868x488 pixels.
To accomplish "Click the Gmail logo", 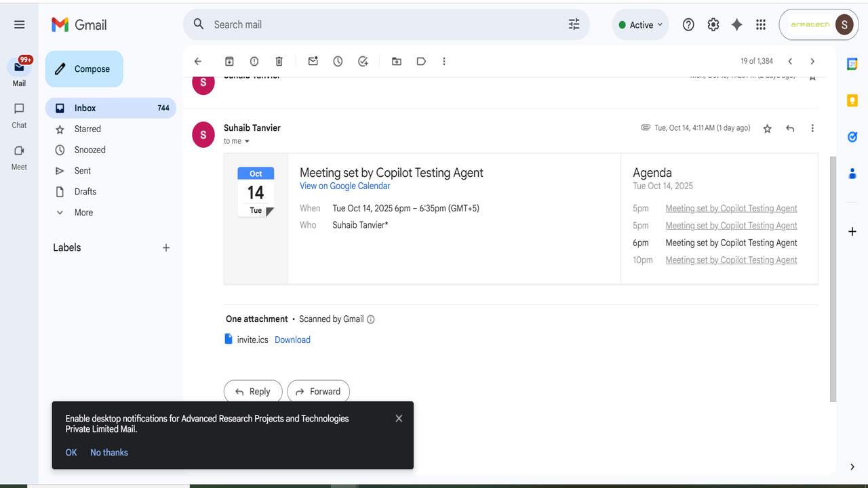I will [x=79, y=24].
